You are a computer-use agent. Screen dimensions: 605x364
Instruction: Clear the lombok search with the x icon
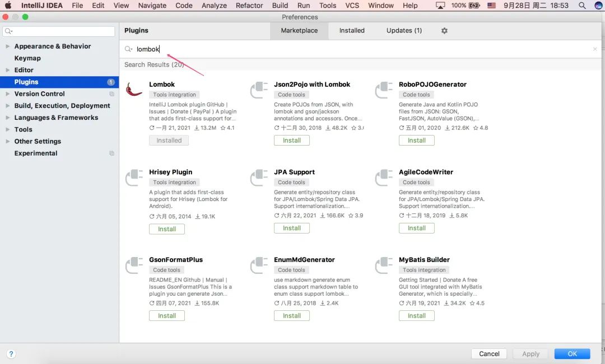(595, 49)
